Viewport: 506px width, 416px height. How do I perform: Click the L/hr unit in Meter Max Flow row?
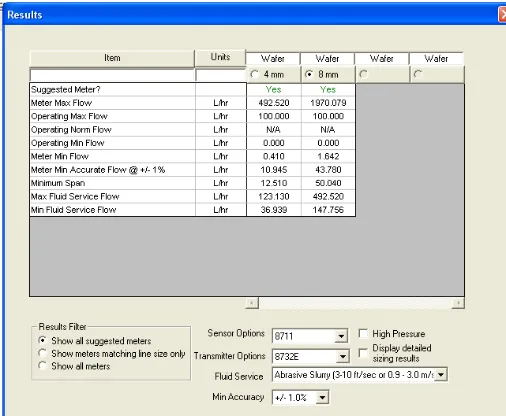pos(221,103)
